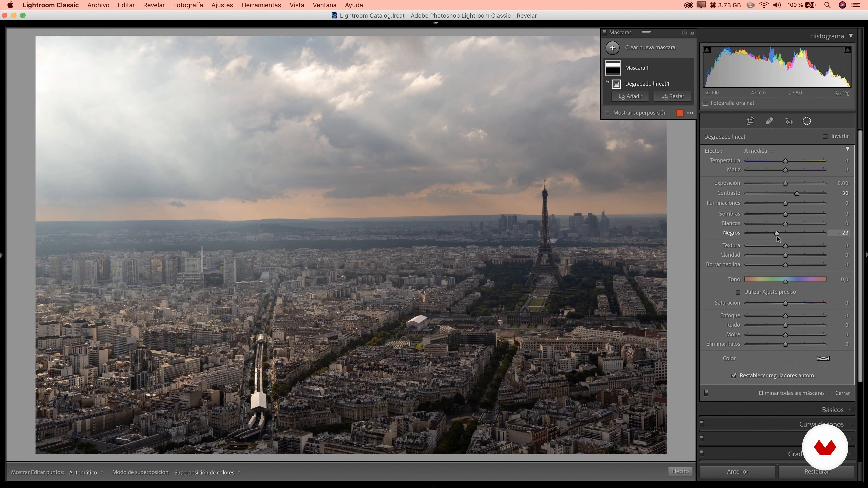The width and height of the screenshot is (868, 488).
Task: Click the Negros slider handle
Action: click(777, 233)
